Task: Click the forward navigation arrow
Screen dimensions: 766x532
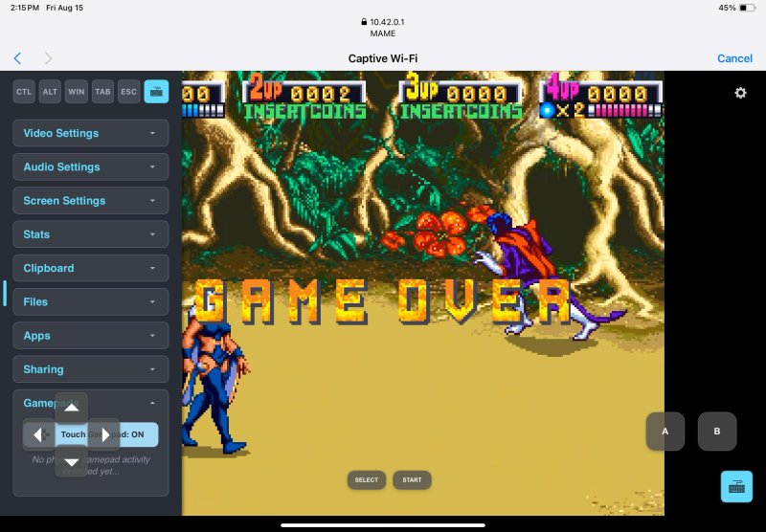Action: point(49,58)
